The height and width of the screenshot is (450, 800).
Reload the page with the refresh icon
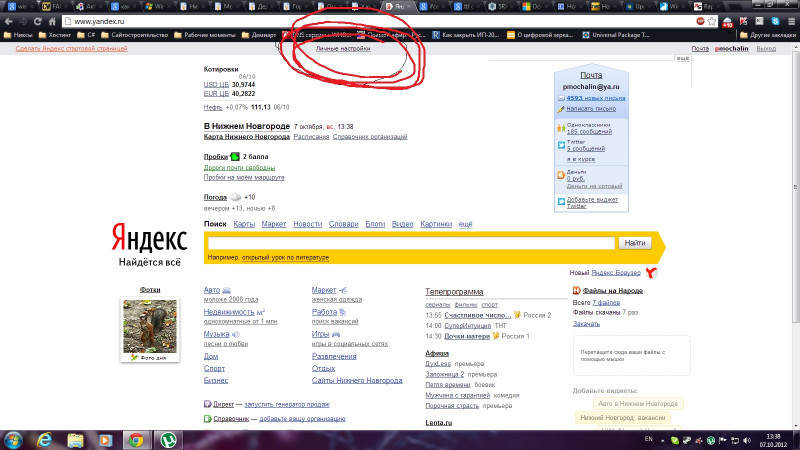pos(37,21)
